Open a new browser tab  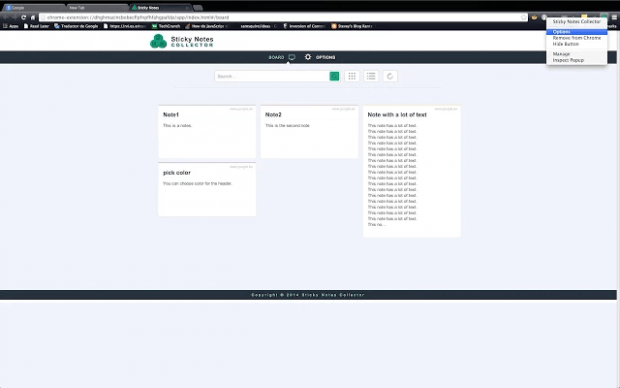[x=198, y=8]
